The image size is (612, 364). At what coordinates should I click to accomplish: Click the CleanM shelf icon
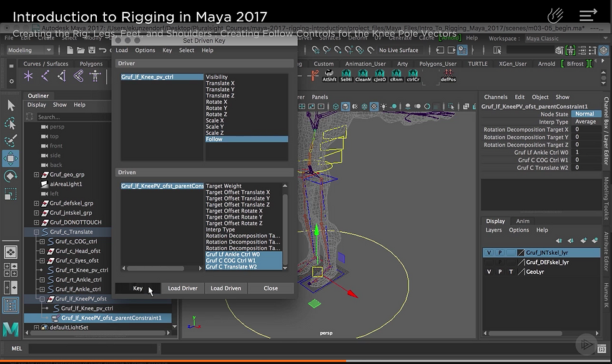pyautogui.click(x=363, y=76)
